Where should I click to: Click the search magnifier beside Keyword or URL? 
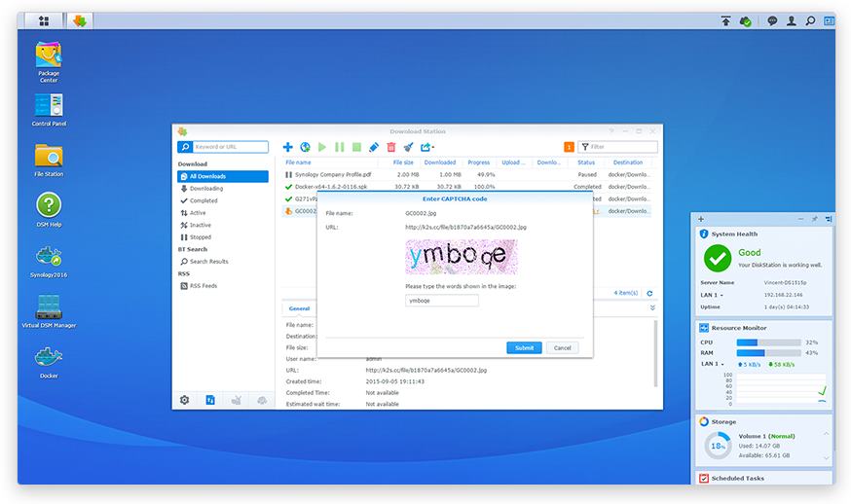(x=185, y=147)
